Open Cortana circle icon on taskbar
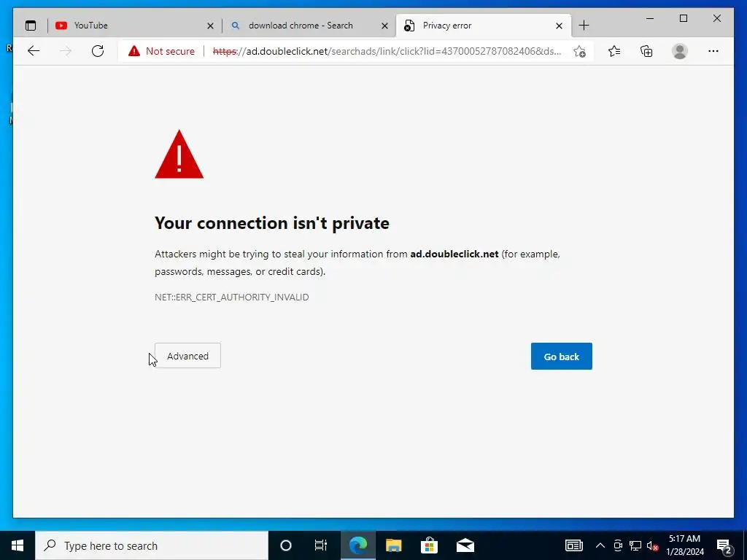The image size is (747, 560). tap(286, 545)
